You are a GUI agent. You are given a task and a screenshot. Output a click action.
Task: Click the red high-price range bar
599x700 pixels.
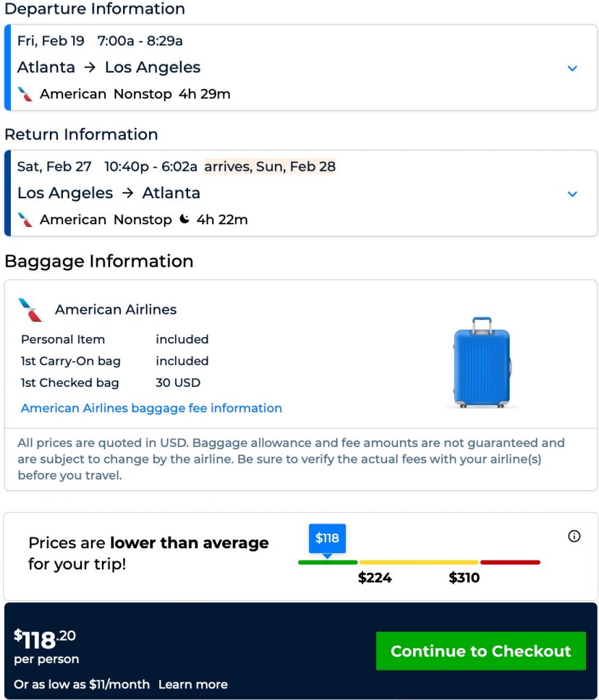click(x=510, y=563)
